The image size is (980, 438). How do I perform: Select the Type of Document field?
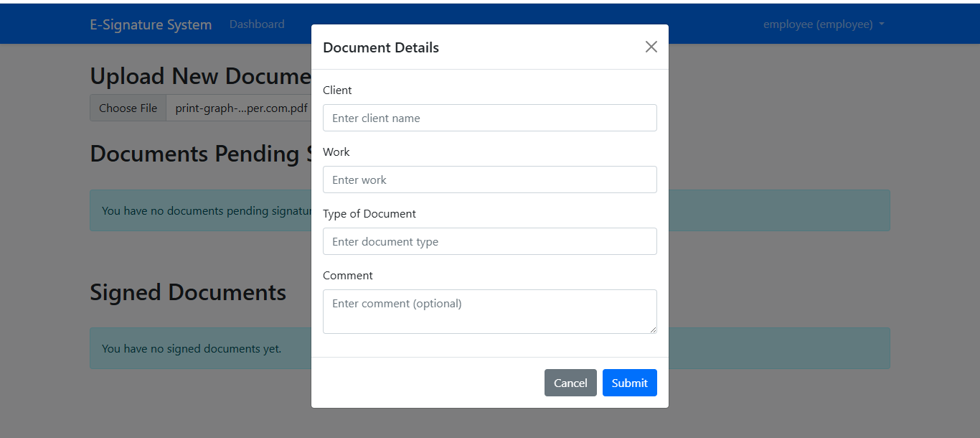pyautogui.click(x=490, y=241)
